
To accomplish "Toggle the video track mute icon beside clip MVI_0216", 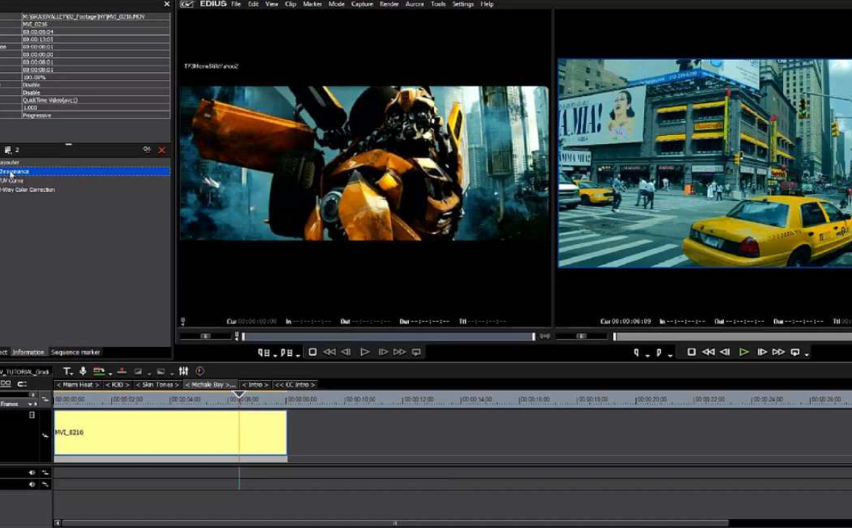I will (x=32, y=415).
